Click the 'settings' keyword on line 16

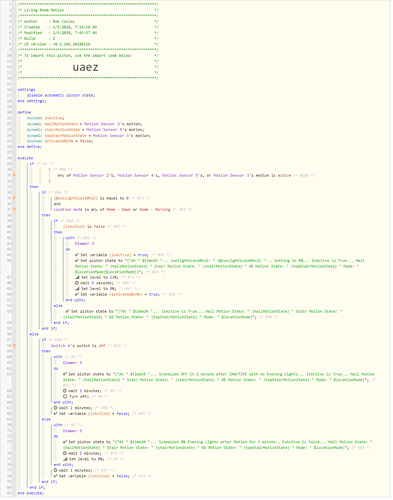pos(26,89)
